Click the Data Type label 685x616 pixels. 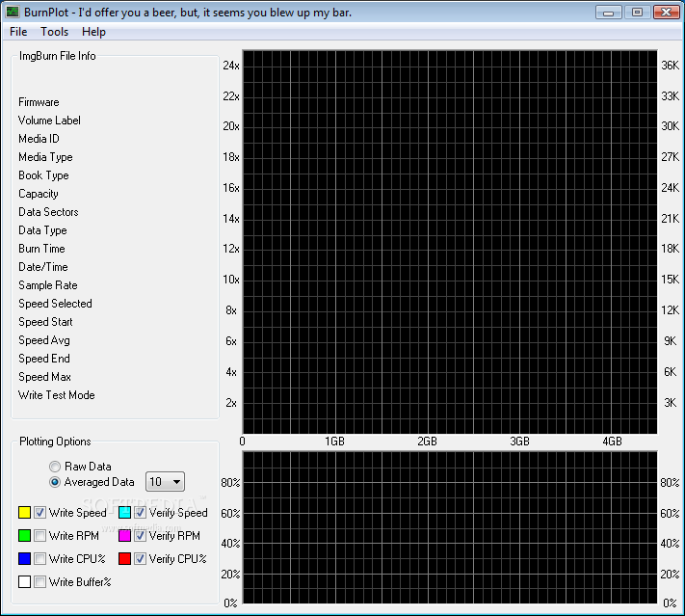pos(42,230)
